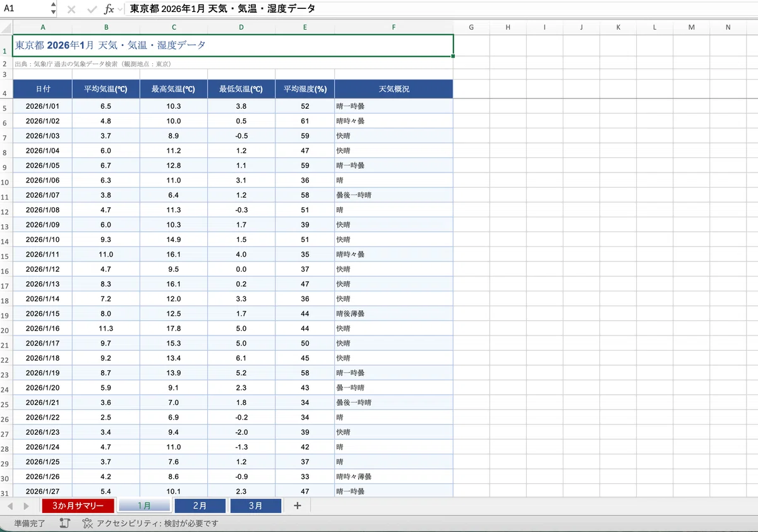The image size is (758, 532).
Task: Click the confirm entry checkmark icon
Action: coord(92,9)
